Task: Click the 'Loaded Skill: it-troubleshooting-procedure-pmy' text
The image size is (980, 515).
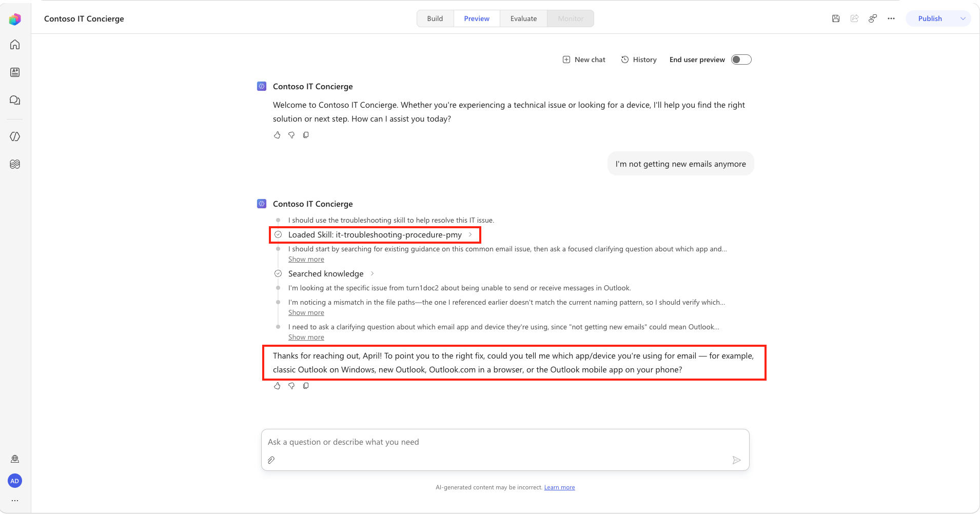Action: click(x=375, y=234)
